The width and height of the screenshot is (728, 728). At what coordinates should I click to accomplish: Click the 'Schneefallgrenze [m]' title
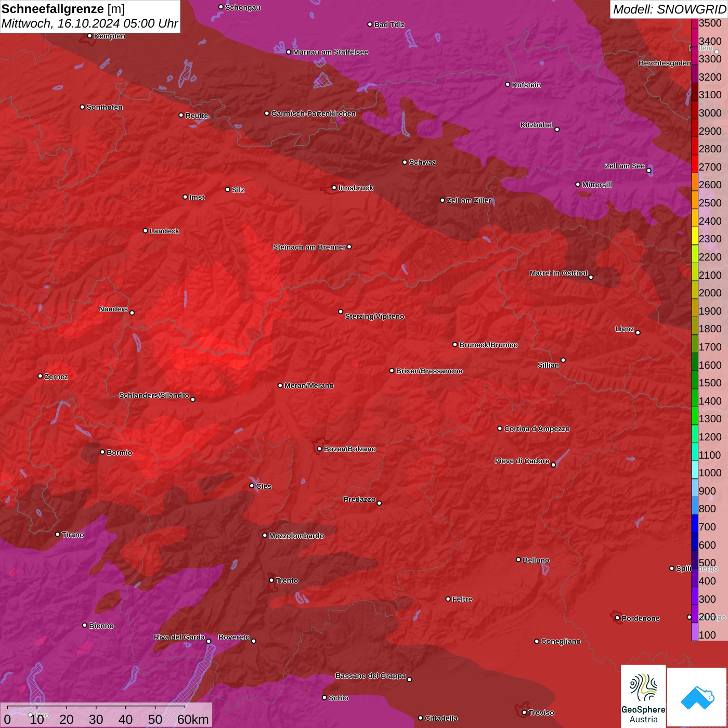click(63, 9)
